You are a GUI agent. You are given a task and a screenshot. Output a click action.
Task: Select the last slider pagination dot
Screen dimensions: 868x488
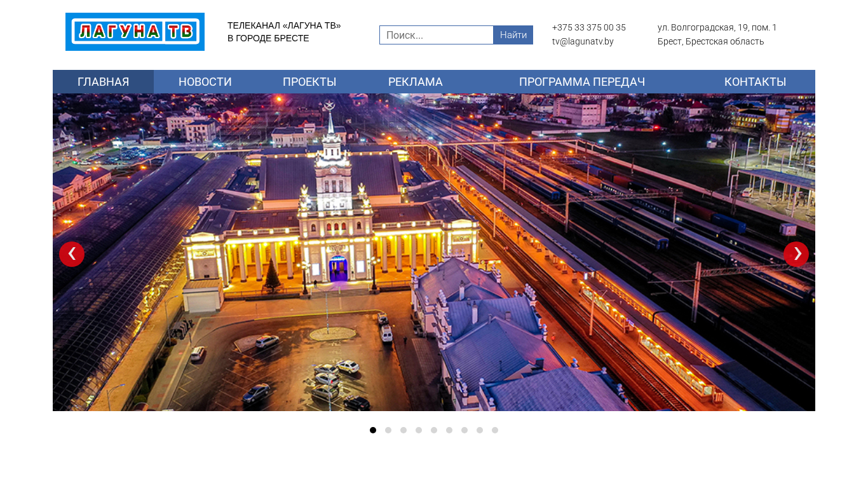coord(495,430)
